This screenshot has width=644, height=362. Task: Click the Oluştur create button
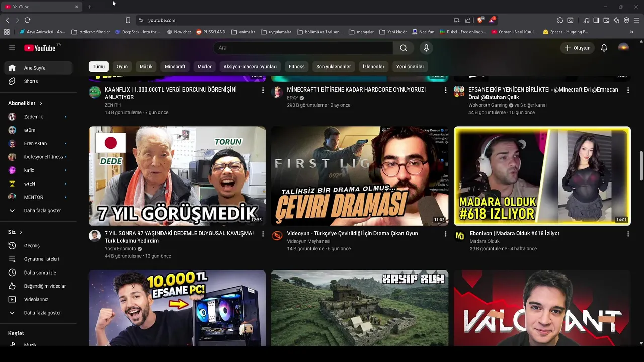pyautogui.click(x=577, y=48)
